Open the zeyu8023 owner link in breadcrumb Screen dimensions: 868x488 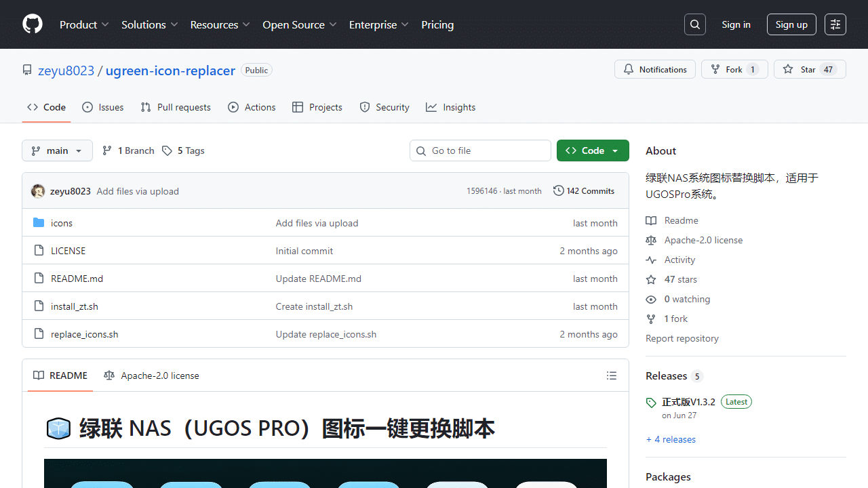pos(66,70)
